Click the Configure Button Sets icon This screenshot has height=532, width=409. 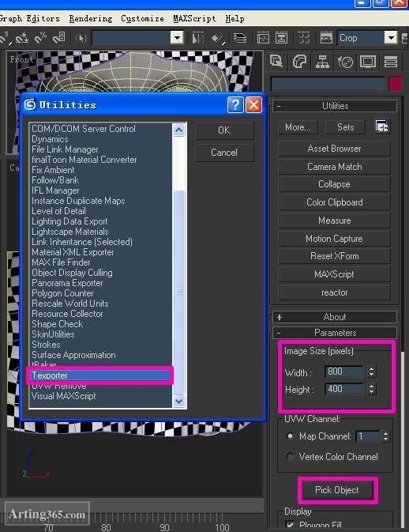[382, 127]
